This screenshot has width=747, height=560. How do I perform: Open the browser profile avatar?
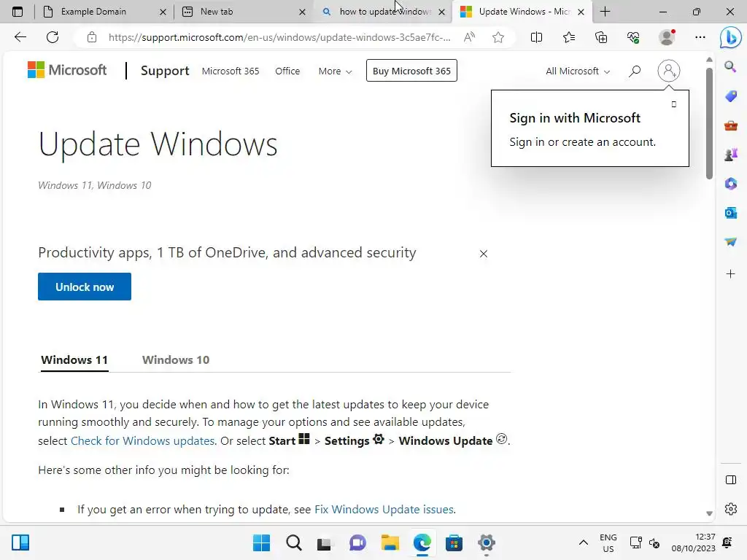[667, 37]
